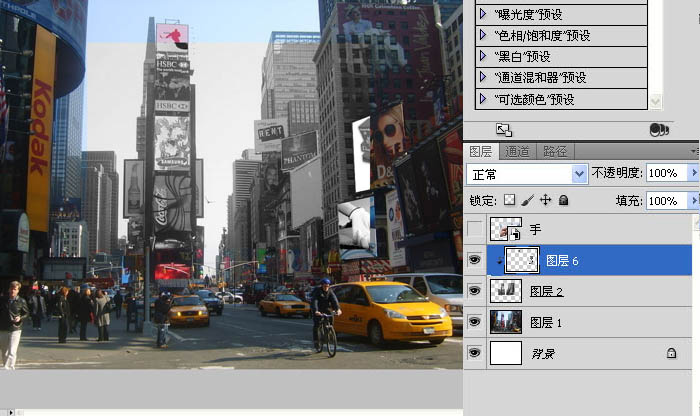
Task: Open the blend mode dropdown showing 正常
Action: (527, 174)
